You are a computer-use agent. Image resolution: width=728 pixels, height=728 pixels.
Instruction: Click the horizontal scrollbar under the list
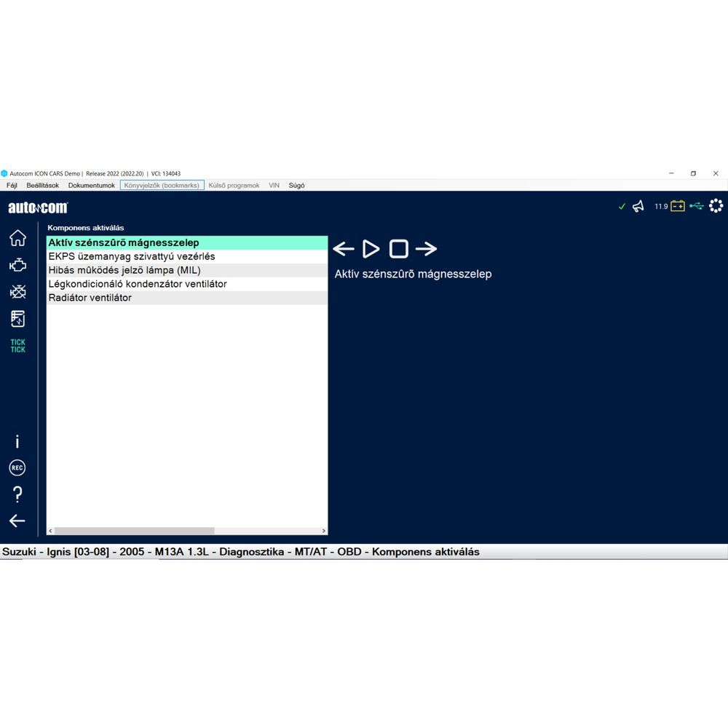tap(135, 531)
